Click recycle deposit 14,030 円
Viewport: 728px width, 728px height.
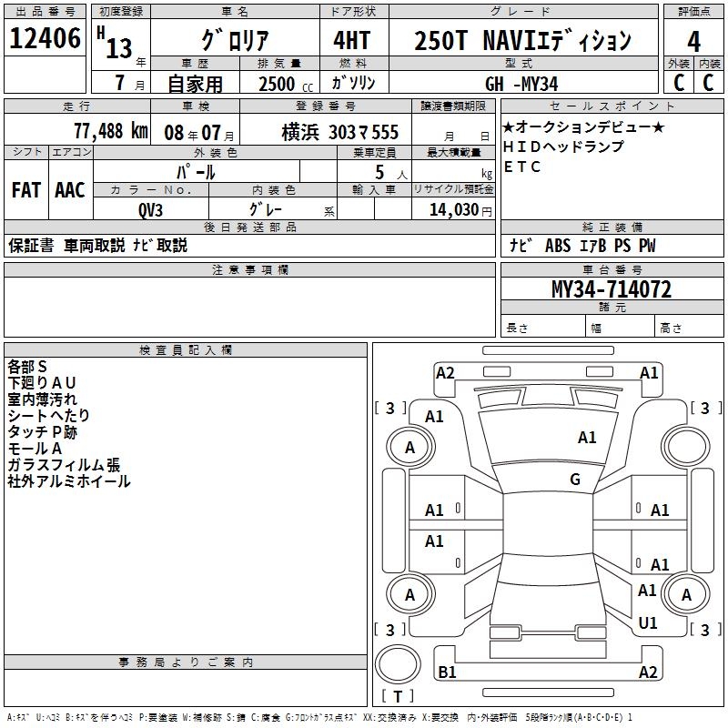point(460,209)
